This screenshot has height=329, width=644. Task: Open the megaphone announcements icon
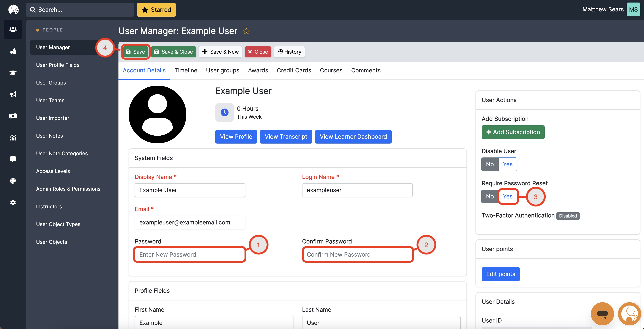pos(13,94)
